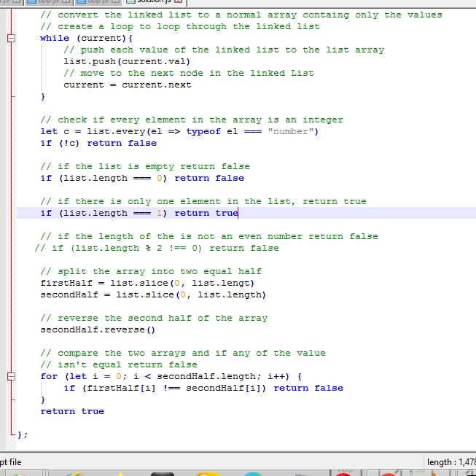Collapse the for loop fold marker

[11, 376]
